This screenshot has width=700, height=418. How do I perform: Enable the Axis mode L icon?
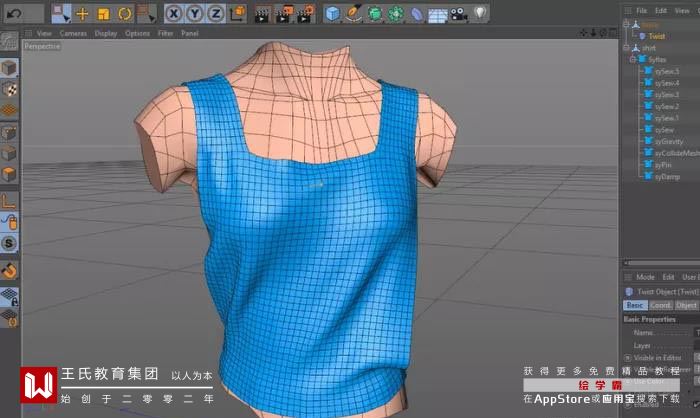(x=9, y=201)
